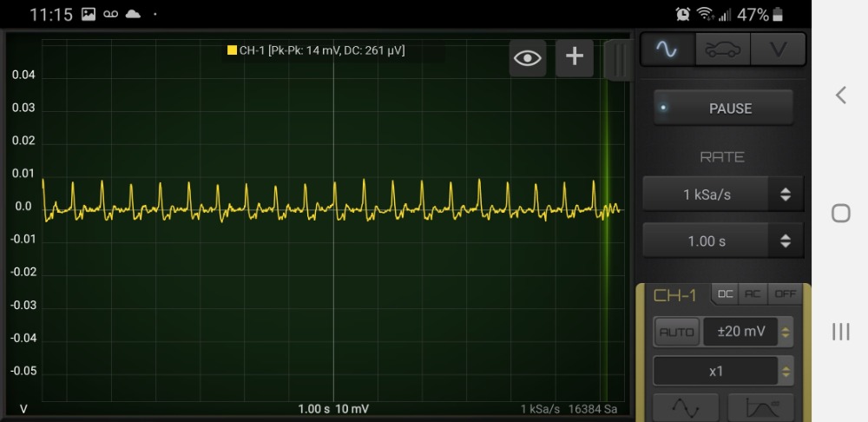Open the x1 probe attenuation dropdown
The image size is (868, 422).
(716, 371)
